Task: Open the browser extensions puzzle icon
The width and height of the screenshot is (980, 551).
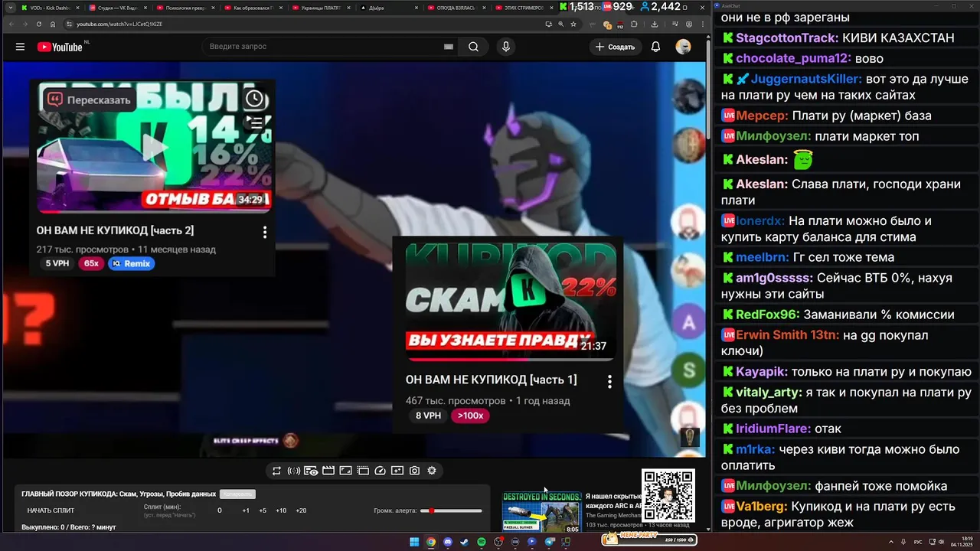Action: click(634, 24)
